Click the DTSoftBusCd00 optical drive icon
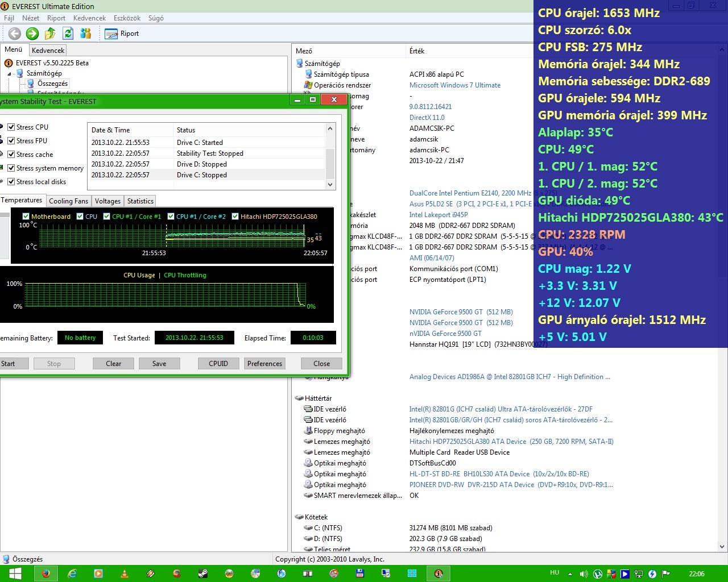728x582 pixels. coord(308,463)
